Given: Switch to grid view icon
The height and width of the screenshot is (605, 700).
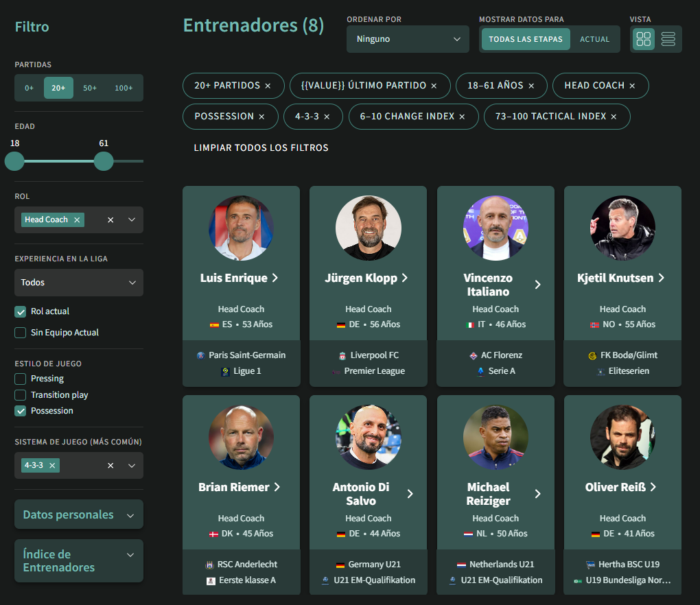Looking at the screenshot, I should (x=643, y=39).
